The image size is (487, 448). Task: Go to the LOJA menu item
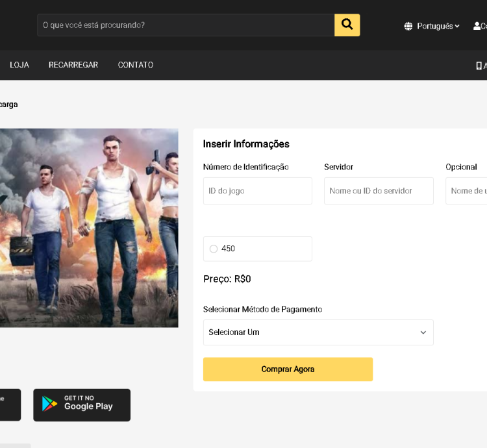19,65
